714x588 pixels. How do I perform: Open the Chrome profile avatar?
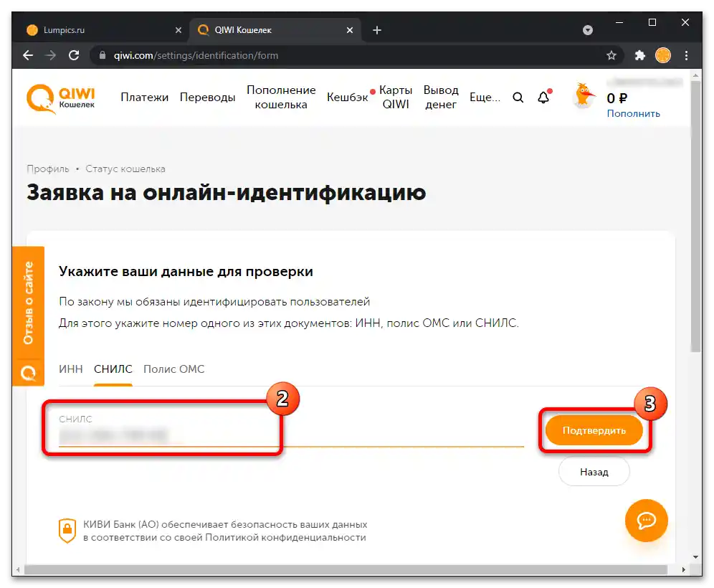[663, 55]
